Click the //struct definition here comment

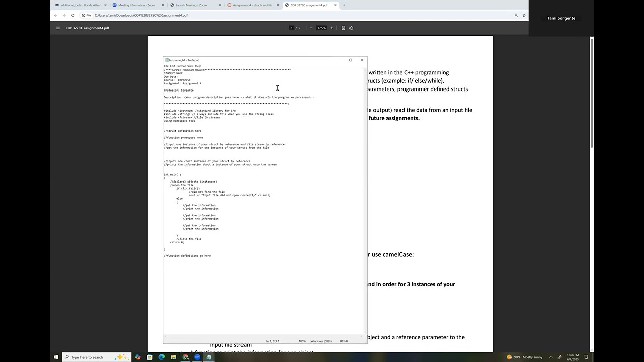pos(182,131)
